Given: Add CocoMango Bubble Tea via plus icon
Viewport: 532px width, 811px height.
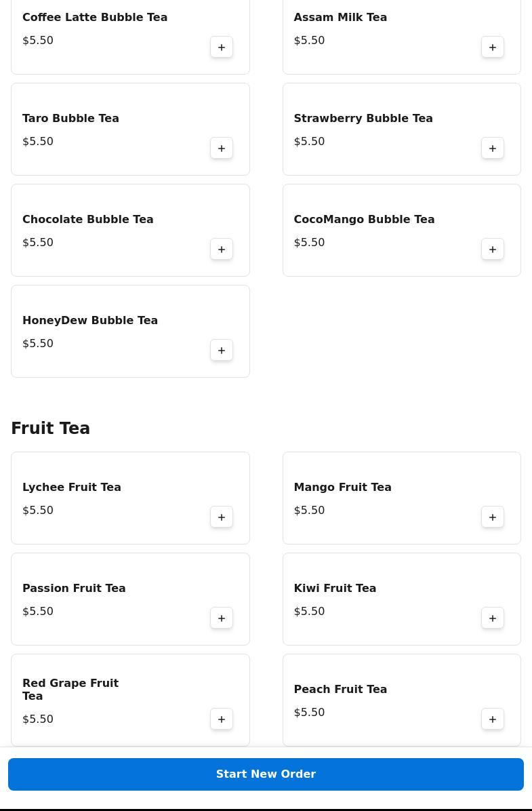Looking at the screenshot, I should pos(493,250).
